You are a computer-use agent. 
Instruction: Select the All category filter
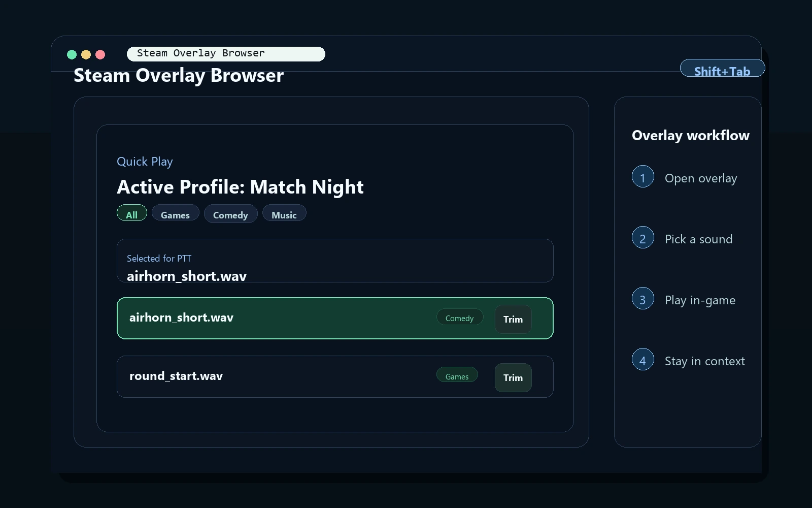pyautogui.click(x=132, y=213)
